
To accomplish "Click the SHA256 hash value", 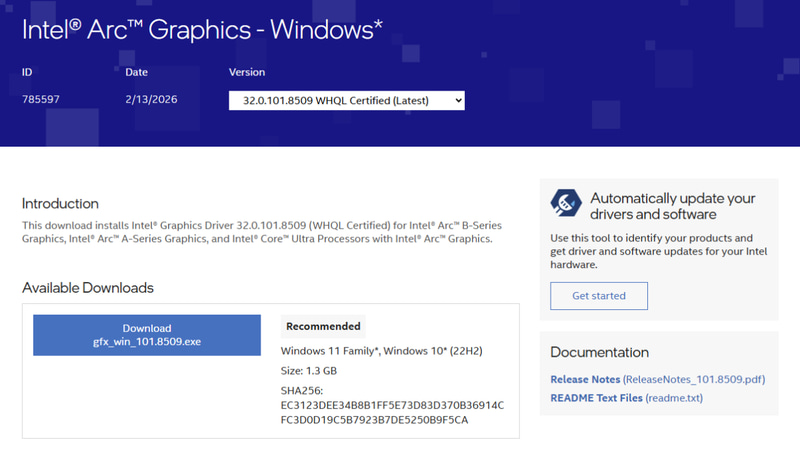I will tap(392, 413).
